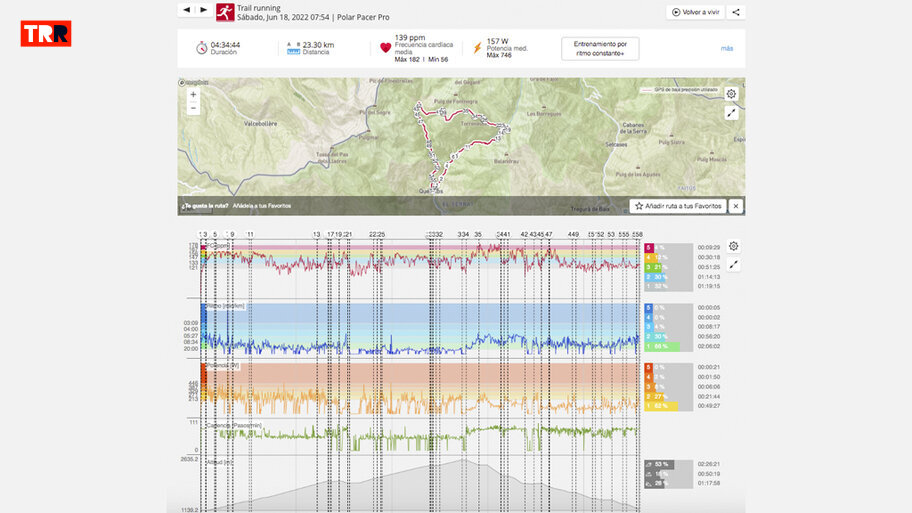
Task: Click the pace zone time 02:06:02
Action: 709,347
